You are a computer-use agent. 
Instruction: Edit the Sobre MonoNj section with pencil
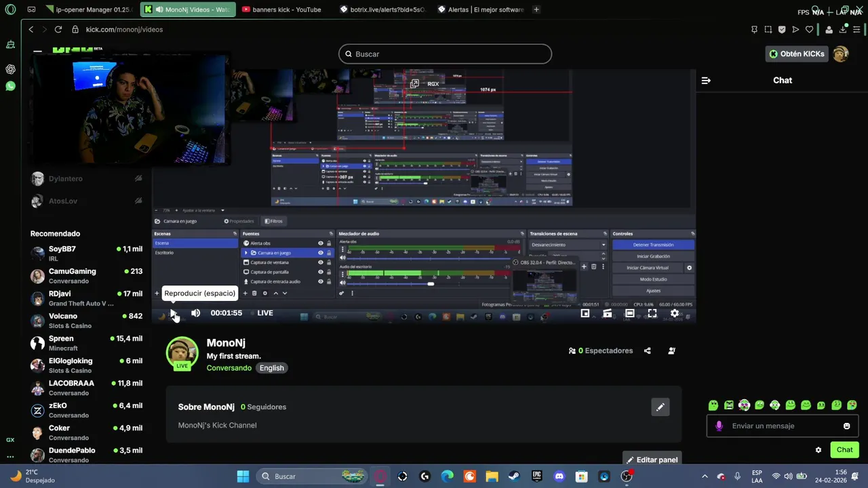660,407
